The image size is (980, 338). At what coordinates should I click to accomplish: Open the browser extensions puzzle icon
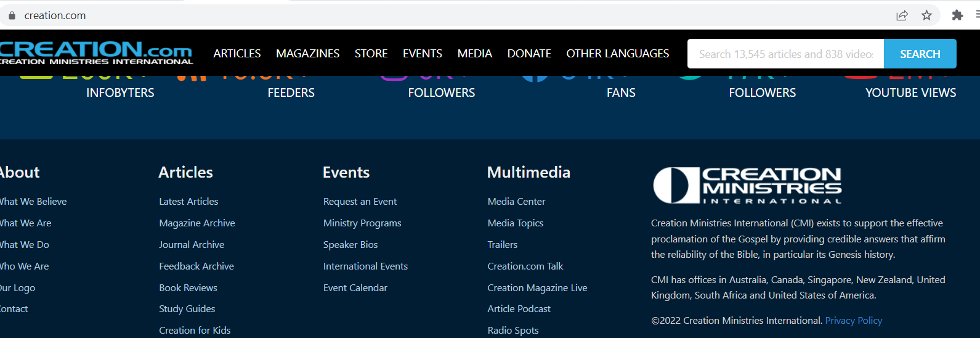[957, 15]
